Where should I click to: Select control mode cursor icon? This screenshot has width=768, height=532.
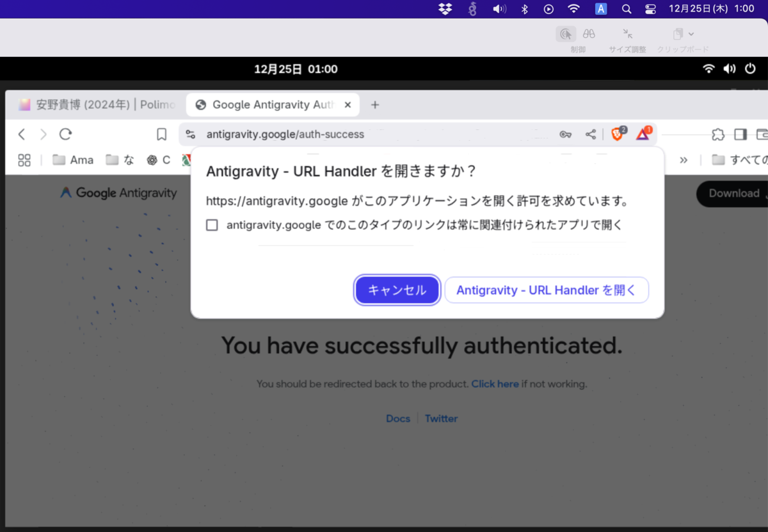pos(566,34)
